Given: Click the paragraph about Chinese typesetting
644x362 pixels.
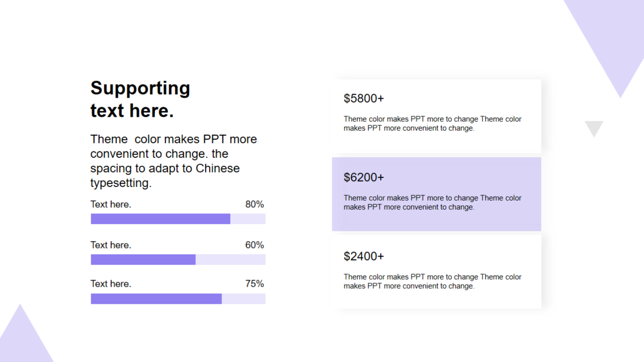Looking at the screenshot, I should pos(174,161).
